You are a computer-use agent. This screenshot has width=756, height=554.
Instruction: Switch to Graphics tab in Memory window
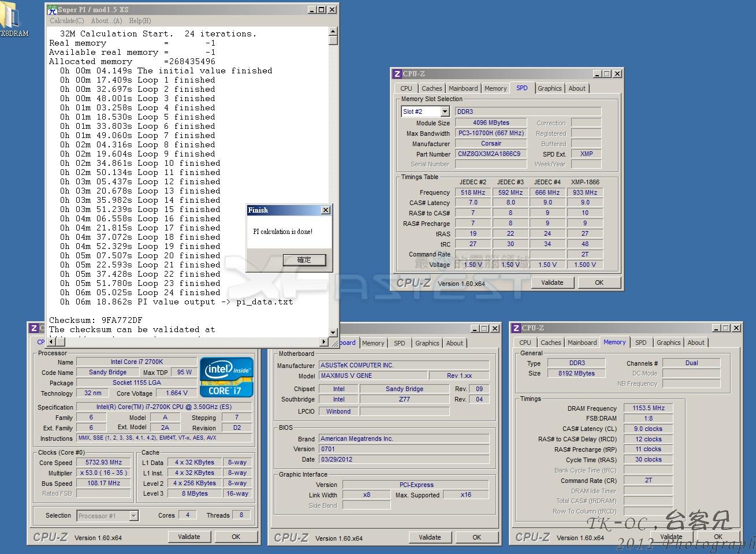point(669,343)
